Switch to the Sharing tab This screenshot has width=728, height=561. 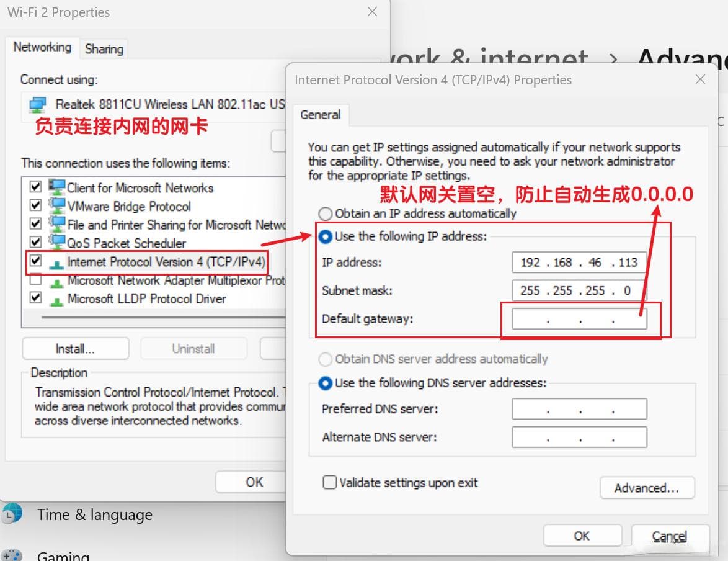click(x=104, y=49)
